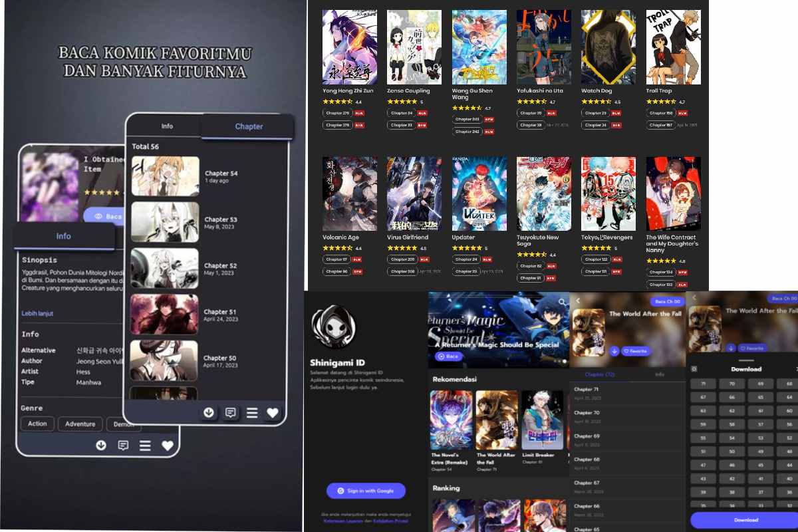Open the Chapter 51 thumbnail
Image resolution: width=798 pixels, height=532 pixels.
point(164,315)
